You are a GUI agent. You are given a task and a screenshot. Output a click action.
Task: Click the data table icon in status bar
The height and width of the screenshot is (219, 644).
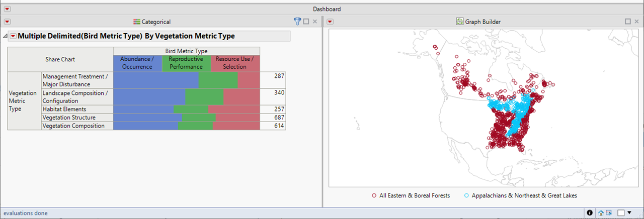(x=608, y=213)
